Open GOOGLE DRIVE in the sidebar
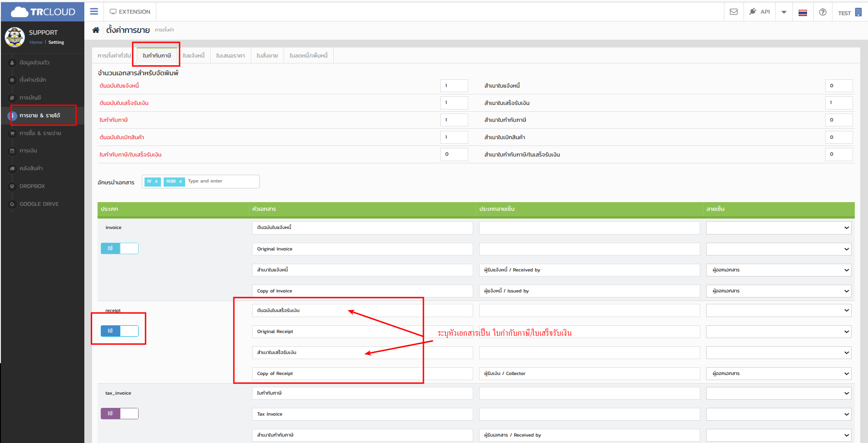 pyautogui.click(x=39, y=204)
